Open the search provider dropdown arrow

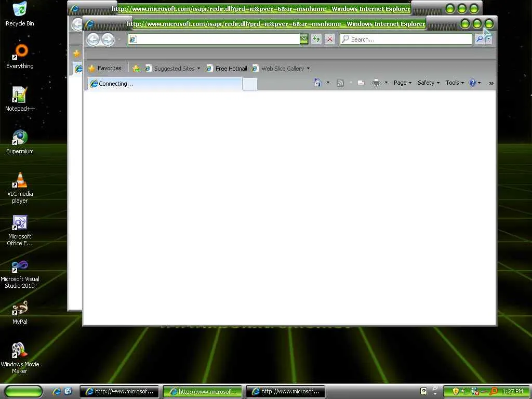tap(488, 39)
